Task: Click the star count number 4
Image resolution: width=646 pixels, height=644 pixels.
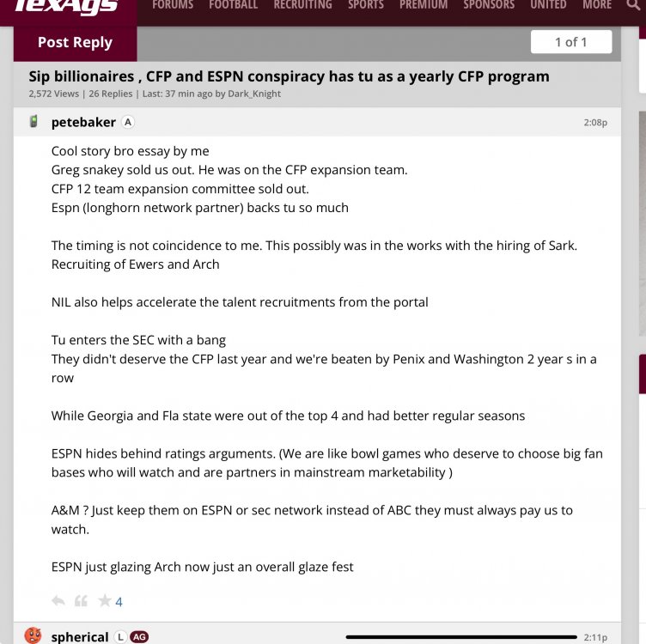Action: [119, 602]
